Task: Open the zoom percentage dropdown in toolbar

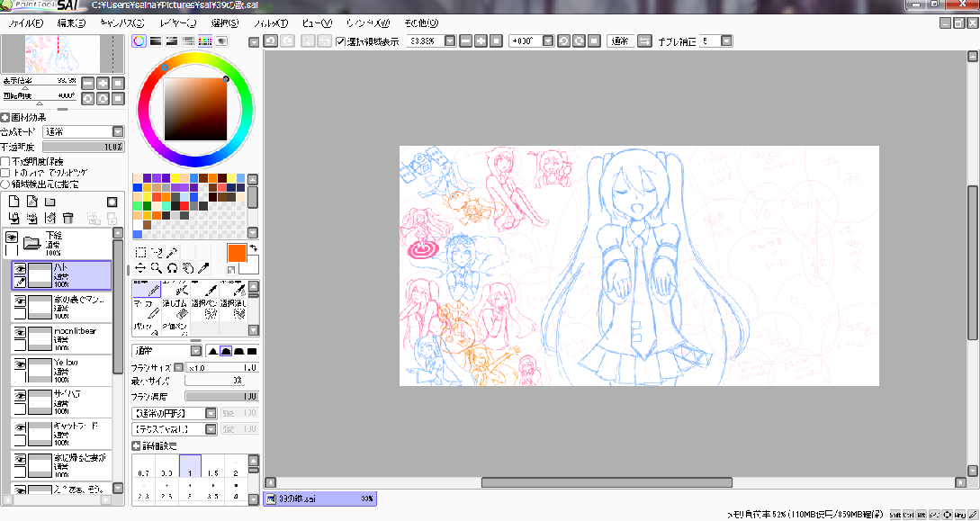Action: (451, 41)
